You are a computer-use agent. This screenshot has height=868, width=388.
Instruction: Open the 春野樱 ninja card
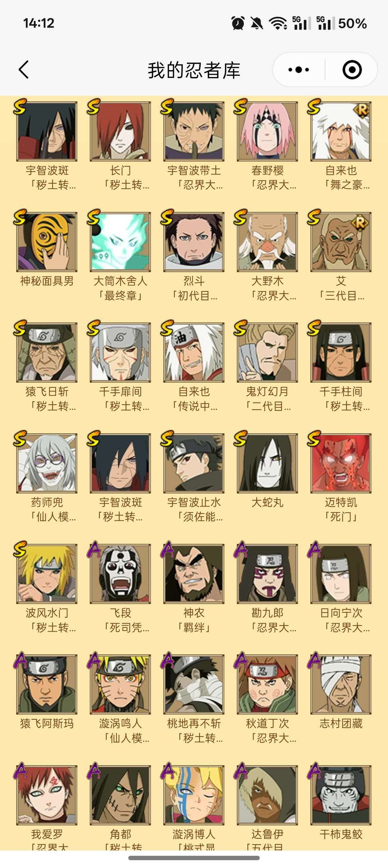[267, 131]
